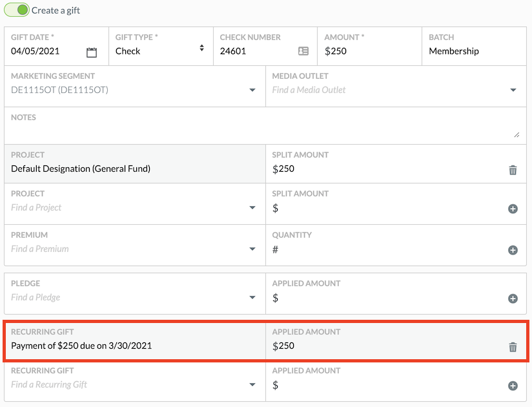This screenshot has height=407, width=532.
Task: Click Default Designation (General Fund) project text
Action: 81,169
